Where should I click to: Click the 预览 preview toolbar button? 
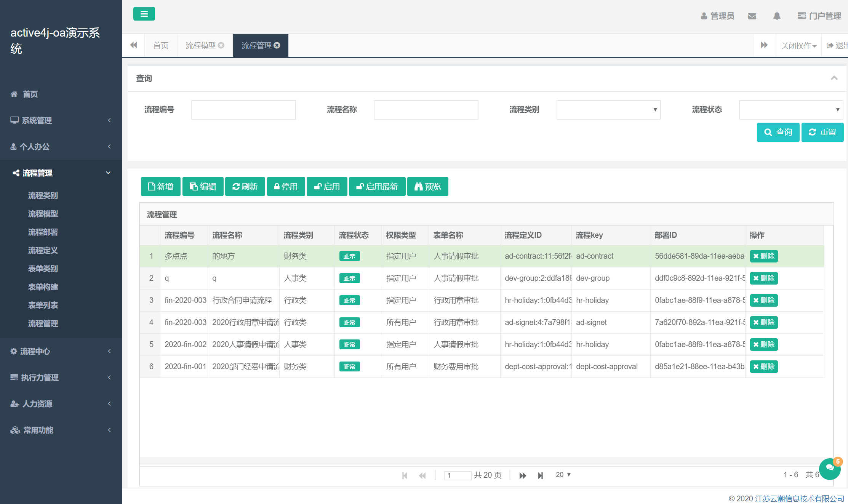[427, 186]
